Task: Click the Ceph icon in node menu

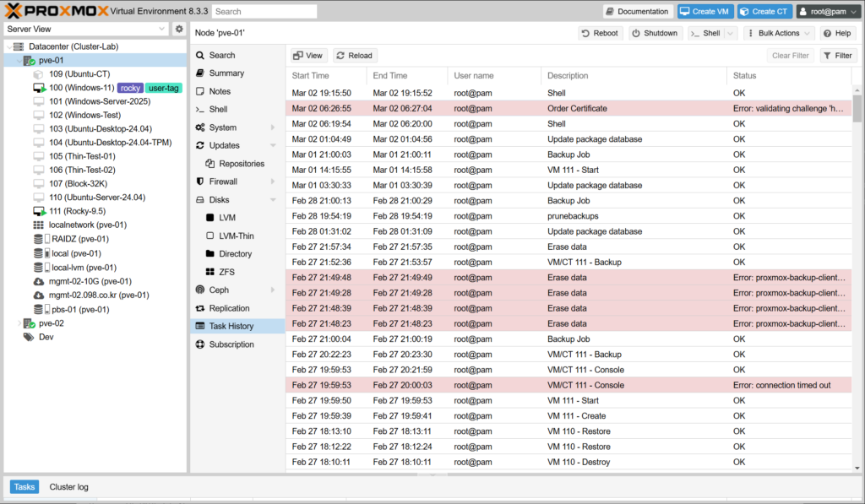Action: coord(200,290)
